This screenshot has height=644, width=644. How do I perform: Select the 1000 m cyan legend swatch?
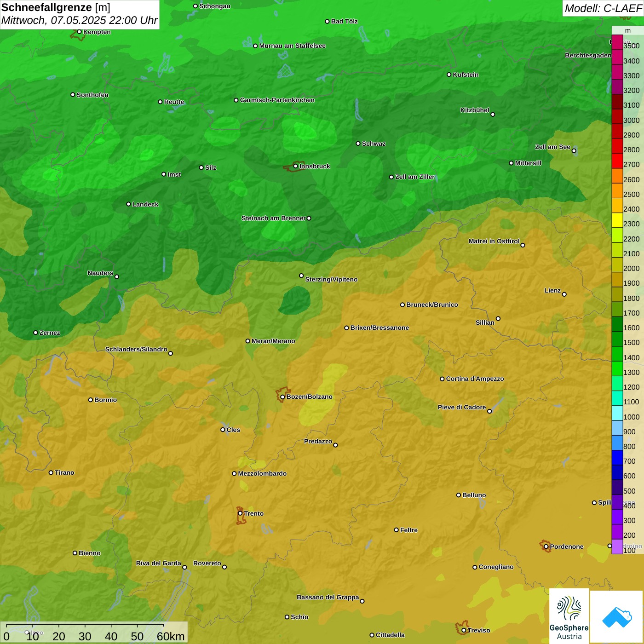coord(617,413)
